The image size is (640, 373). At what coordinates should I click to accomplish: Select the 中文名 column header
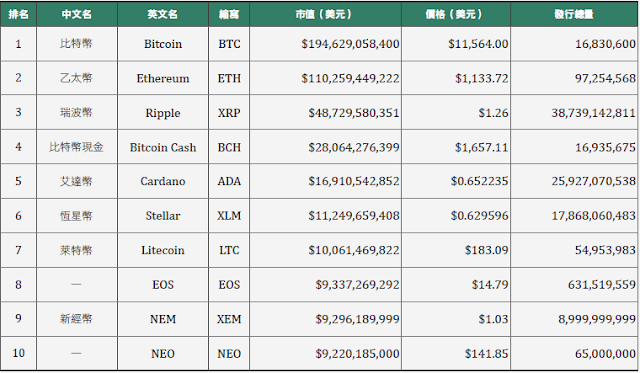[x=77, y=14]
